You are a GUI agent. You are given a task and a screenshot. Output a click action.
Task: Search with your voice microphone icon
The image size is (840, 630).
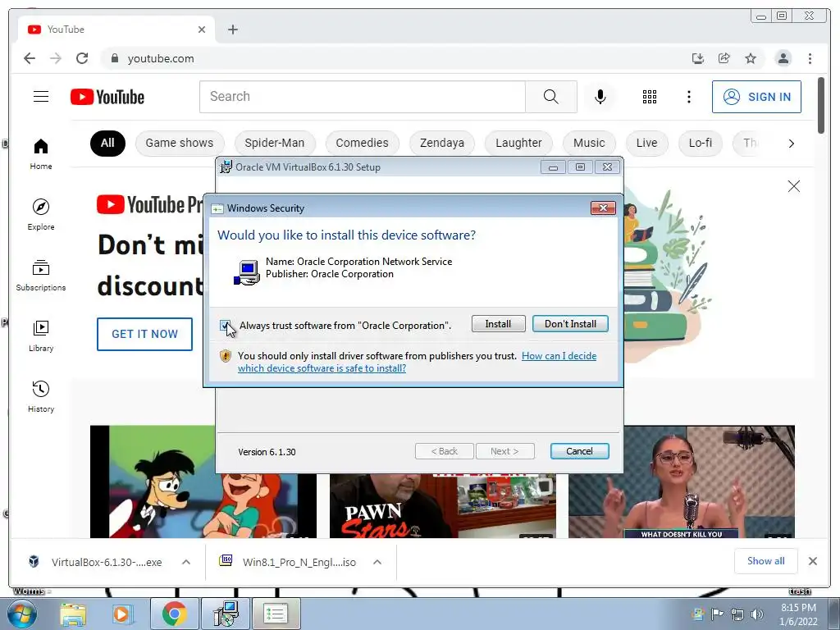coord(600,97)
